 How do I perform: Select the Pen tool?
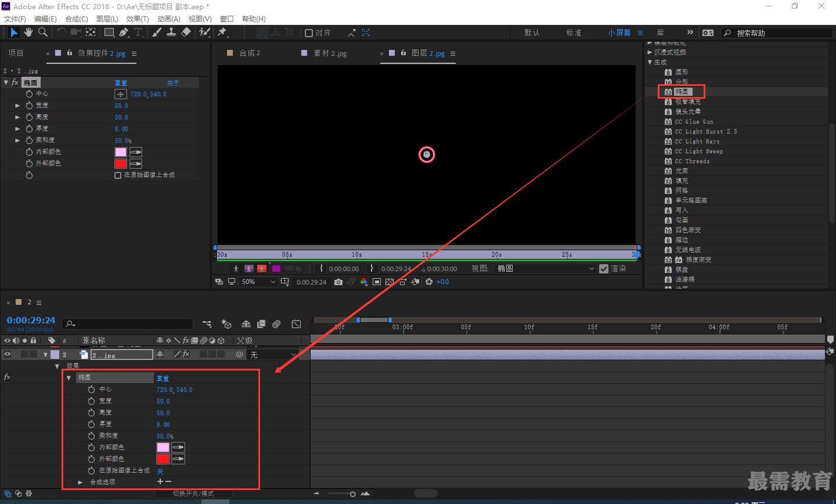[x=124, y=33]
